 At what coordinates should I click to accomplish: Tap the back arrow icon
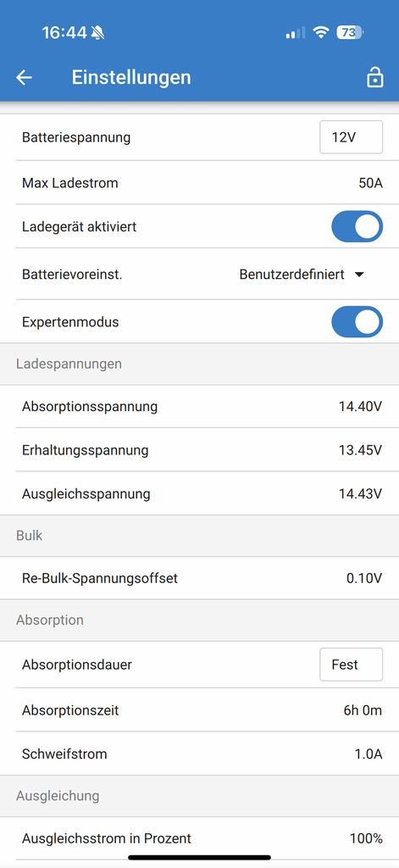24,77
